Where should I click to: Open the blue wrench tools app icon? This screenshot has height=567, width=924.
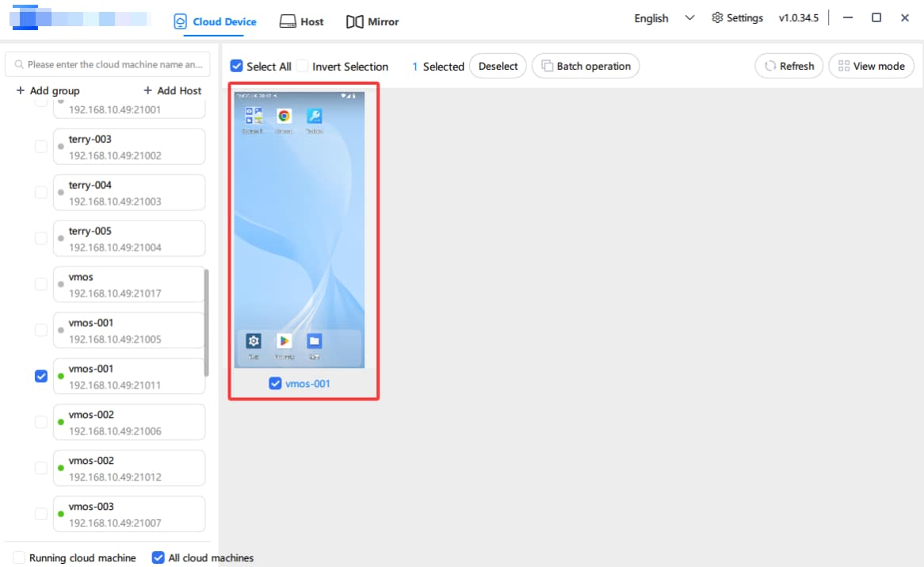(314, 116)
